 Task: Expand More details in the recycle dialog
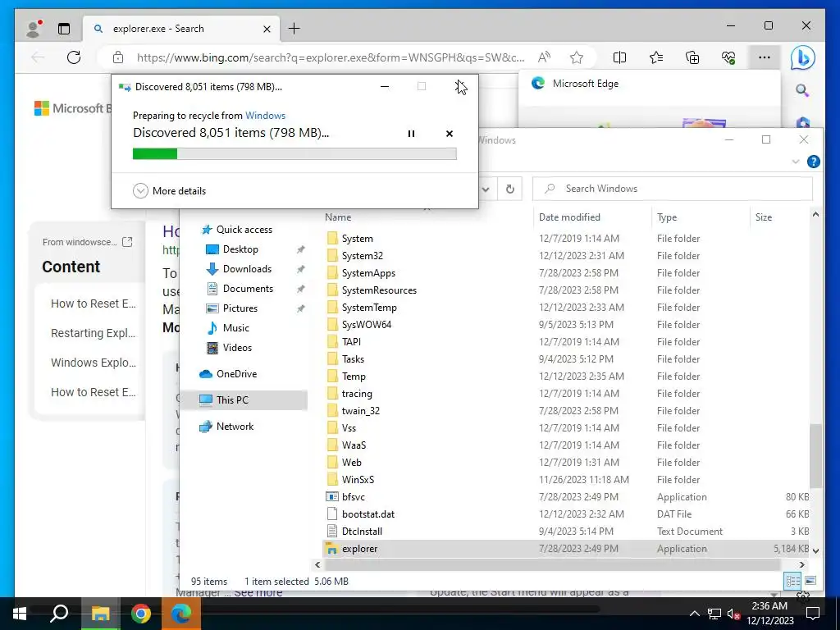[169, 190]
